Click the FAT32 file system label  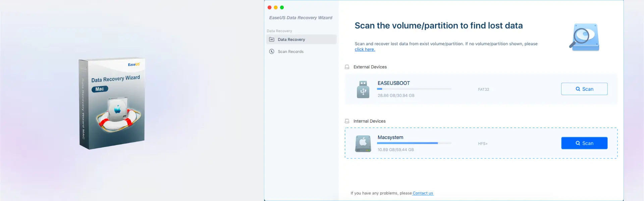484,89
